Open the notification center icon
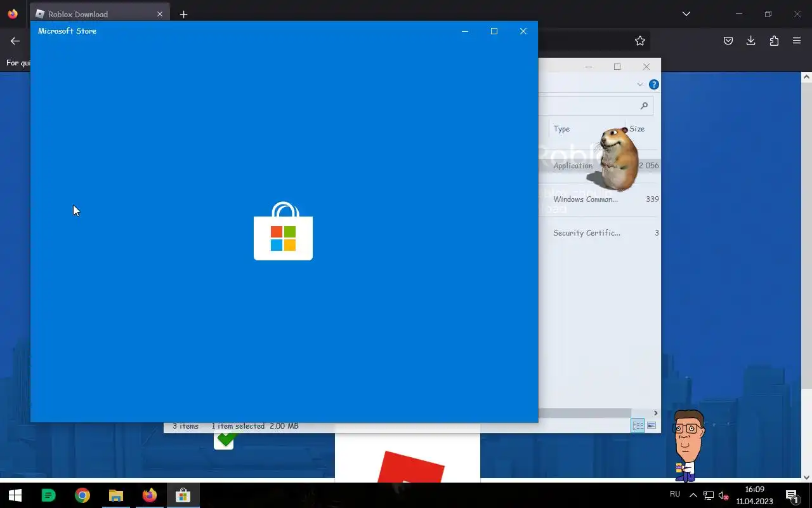 (792, 495)
